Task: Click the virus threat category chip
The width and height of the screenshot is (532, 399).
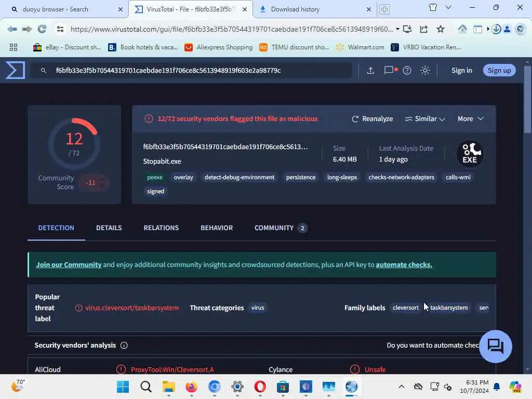Action: click(x=258, y=308)
